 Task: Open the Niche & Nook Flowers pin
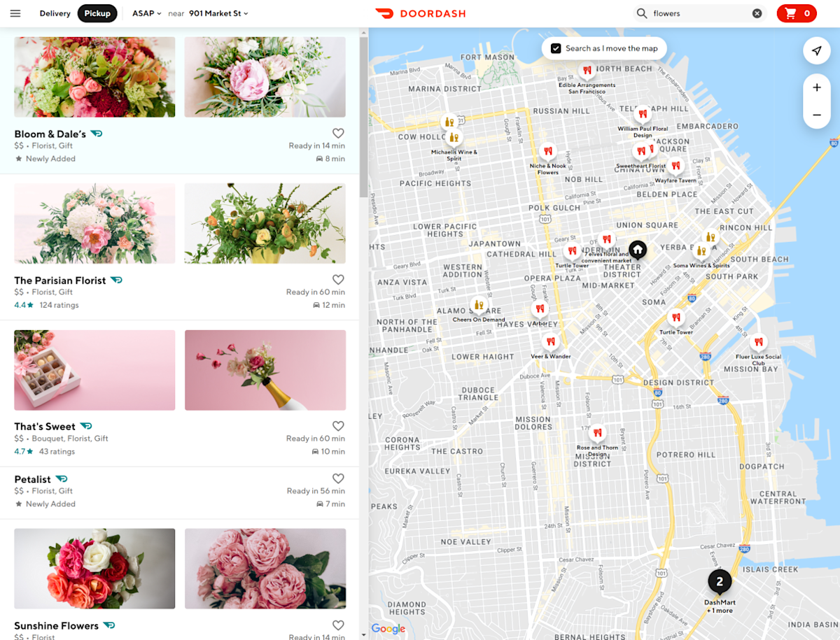point(548,150)
